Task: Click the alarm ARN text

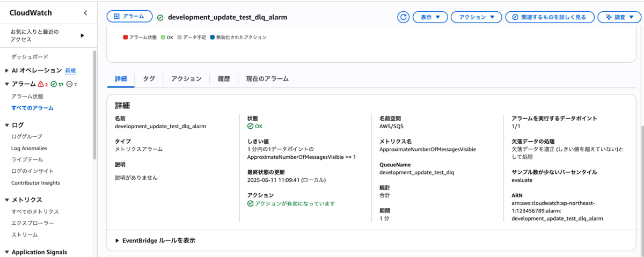Action: click(x=558, y=211)
